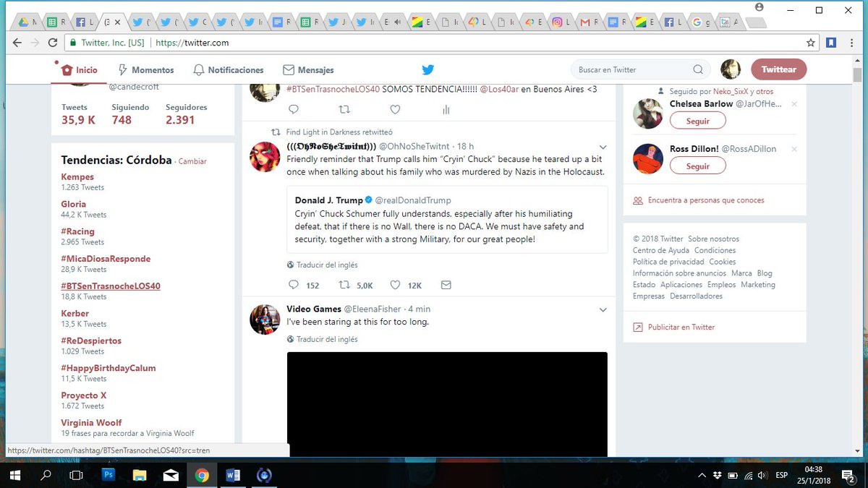
Task: Dismiss the Ross Dillon! suggestion
Action: pyautogui.click(x=794, y=149)
